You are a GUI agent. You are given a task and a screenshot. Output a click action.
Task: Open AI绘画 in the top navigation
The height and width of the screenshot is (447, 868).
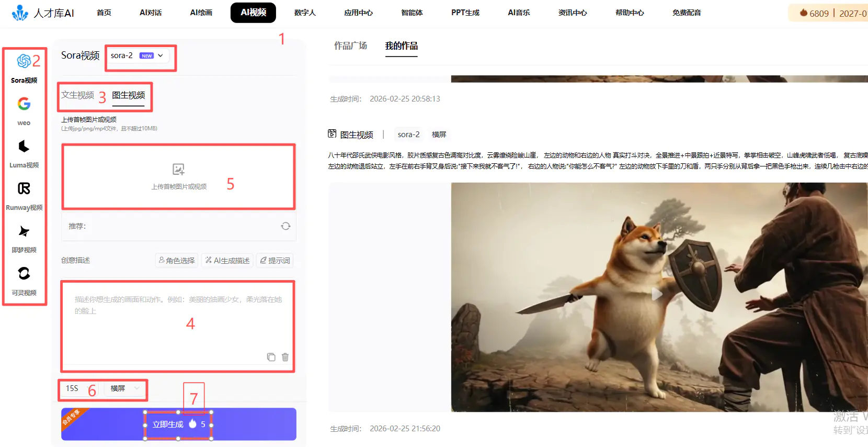tap(201, 13)
